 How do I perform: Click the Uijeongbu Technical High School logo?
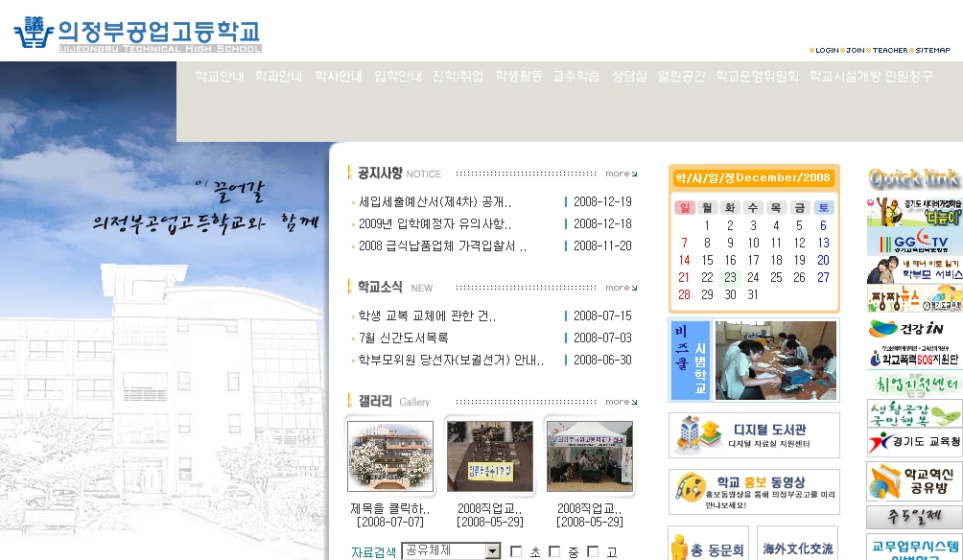coord(137,35)
